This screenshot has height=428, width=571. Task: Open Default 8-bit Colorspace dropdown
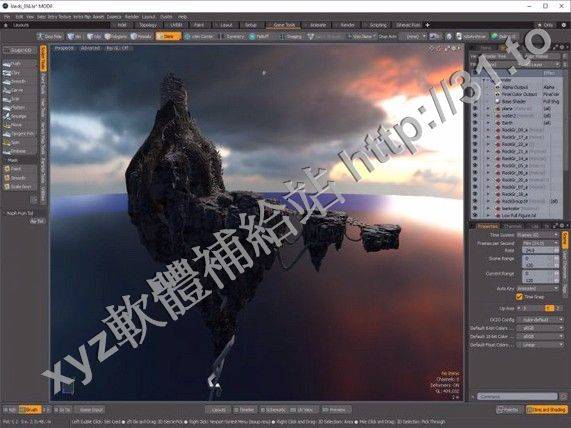coord(540,328)
